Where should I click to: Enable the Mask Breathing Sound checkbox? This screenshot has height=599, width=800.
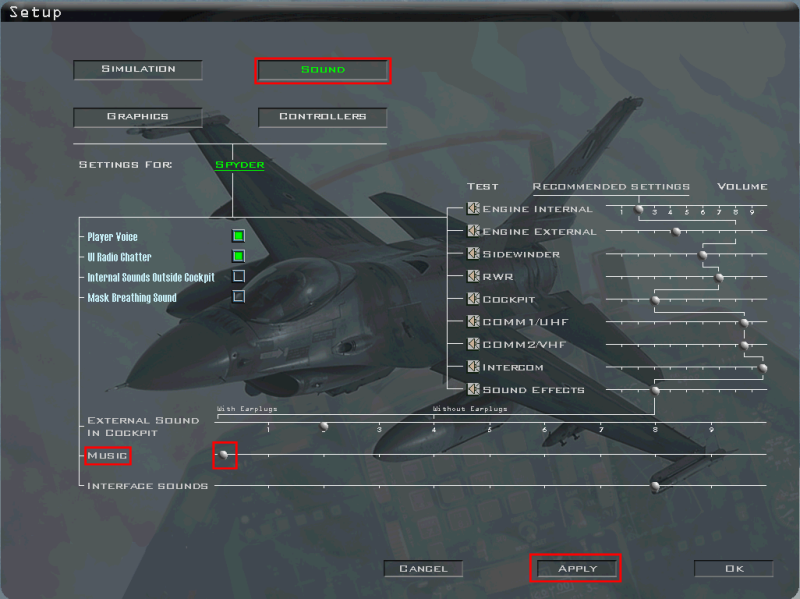[239, 296]
